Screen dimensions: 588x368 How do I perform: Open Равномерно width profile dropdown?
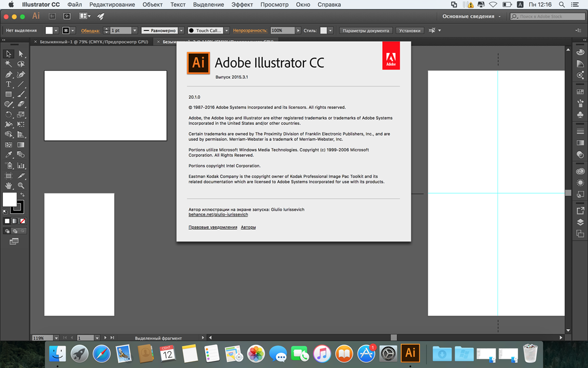(x=182, y=31)
